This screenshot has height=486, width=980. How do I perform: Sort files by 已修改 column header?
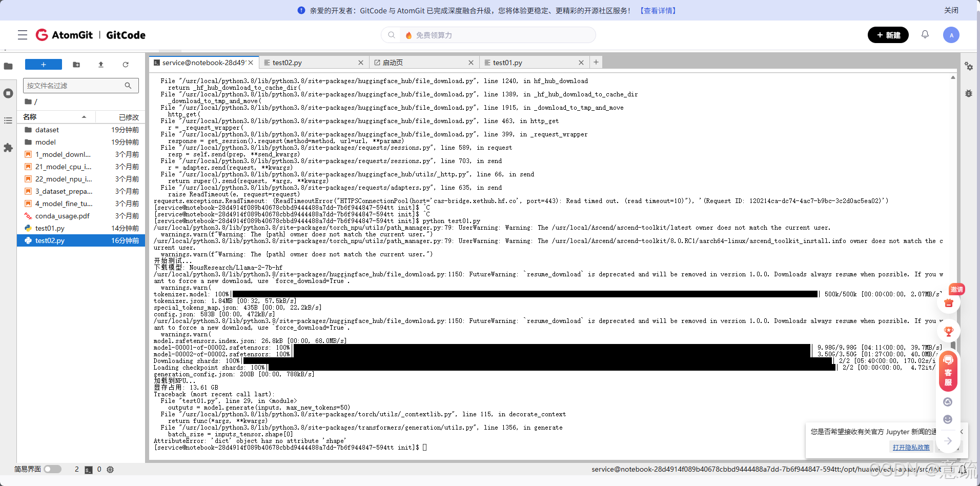pos(120,117)
